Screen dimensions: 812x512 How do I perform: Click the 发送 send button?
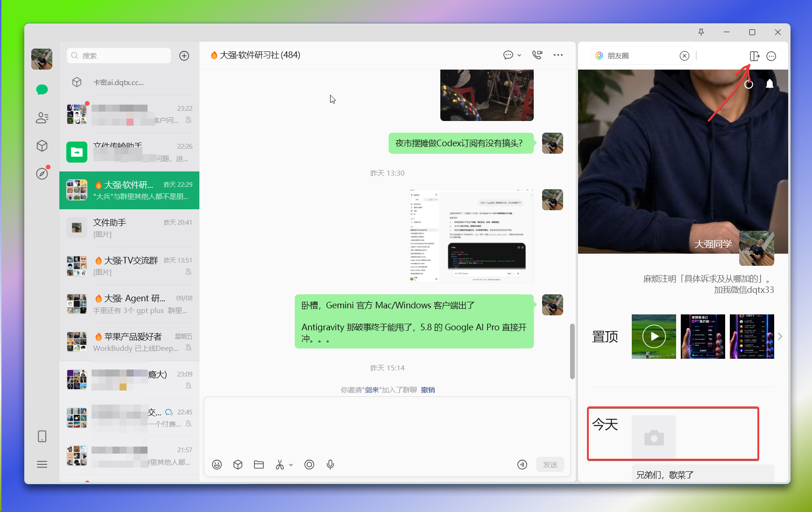tap(550, 464)
